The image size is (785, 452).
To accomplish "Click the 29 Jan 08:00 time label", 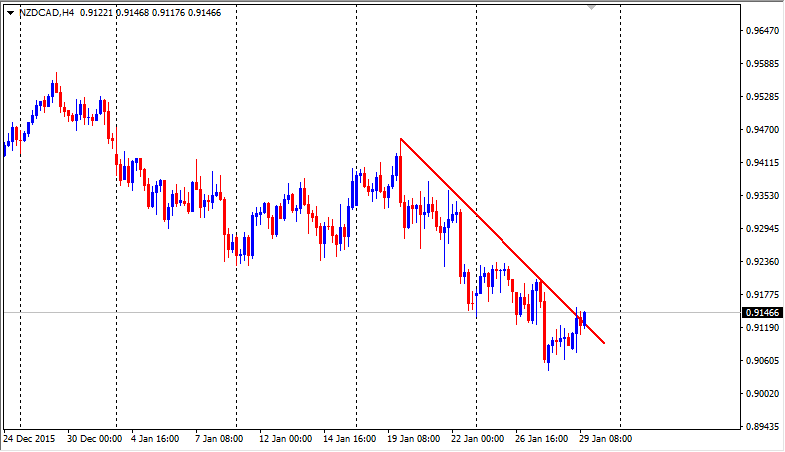I will 605,438.
